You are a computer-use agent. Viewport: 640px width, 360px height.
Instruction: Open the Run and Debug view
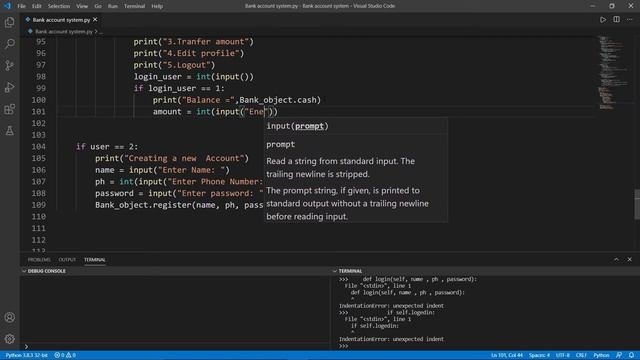(9, 87)
